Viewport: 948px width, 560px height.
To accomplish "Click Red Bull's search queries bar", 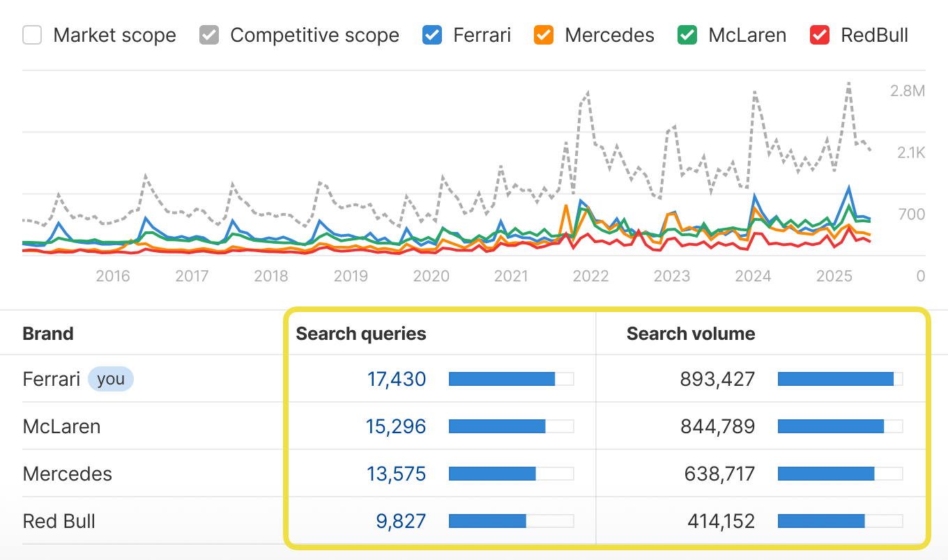I will (488, 520).
